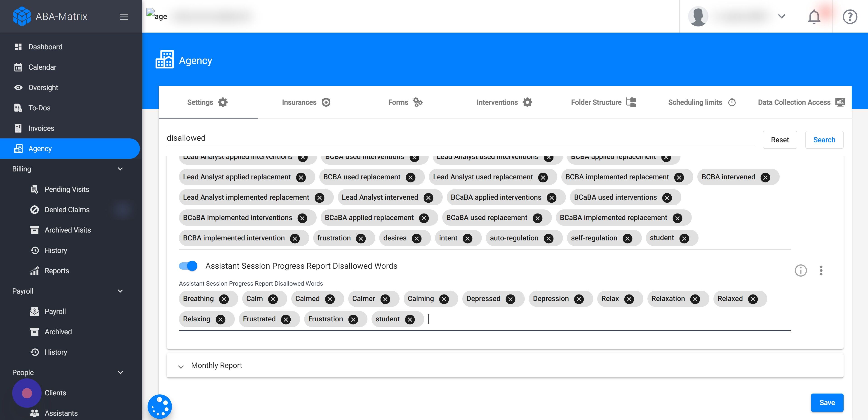
Task: Open the hamburger menu next to ABA-Matrix
Action: tap(124, 17)
